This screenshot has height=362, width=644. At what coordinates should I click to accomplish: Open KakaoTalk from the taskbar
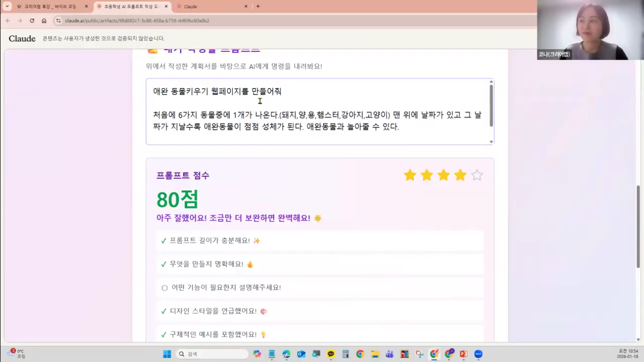point(330,354)
